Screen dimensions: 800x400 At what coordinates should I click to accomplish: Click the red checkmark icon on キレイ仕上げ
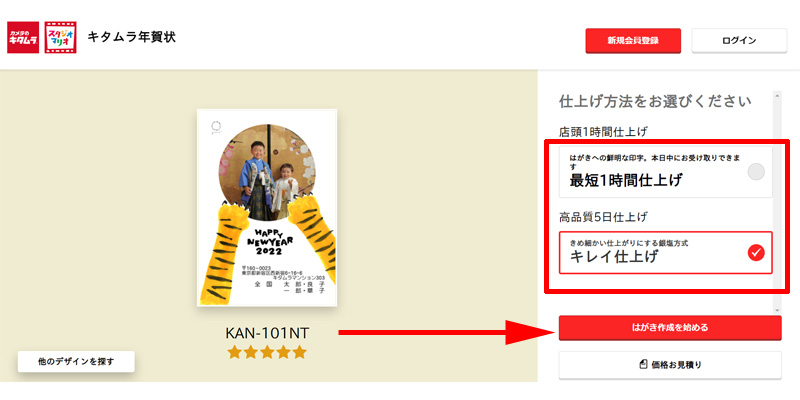pos(756,253)
